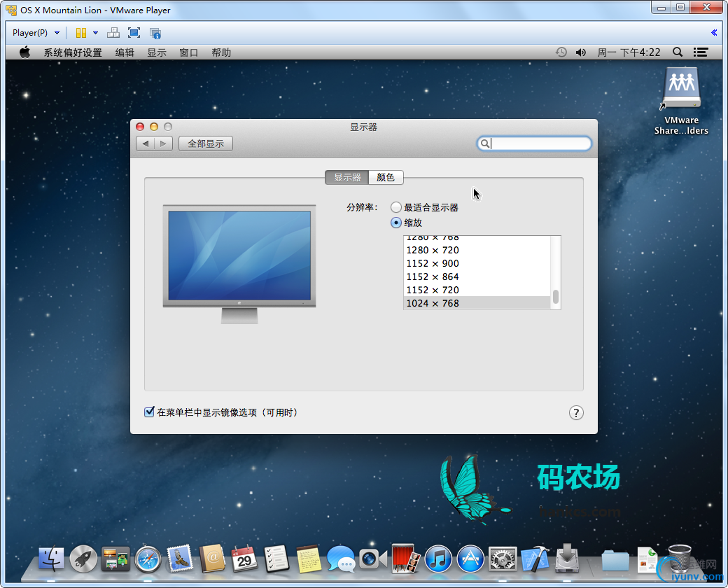Image resolution: width=728 pixels, height=588 pixels.
Task: Click resolution list scrollbar thumb
Action: [x=555, y=296]
